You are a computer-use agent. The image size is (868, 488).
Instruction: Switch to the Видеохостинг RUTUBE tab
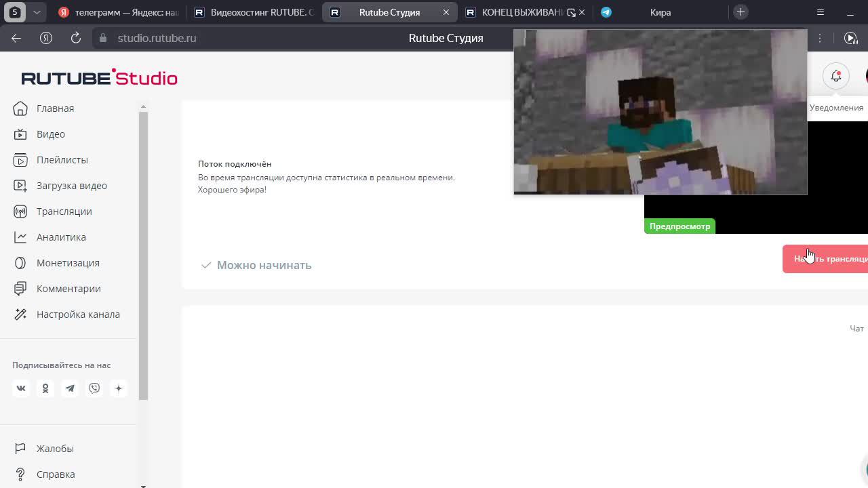click(255, 12)
